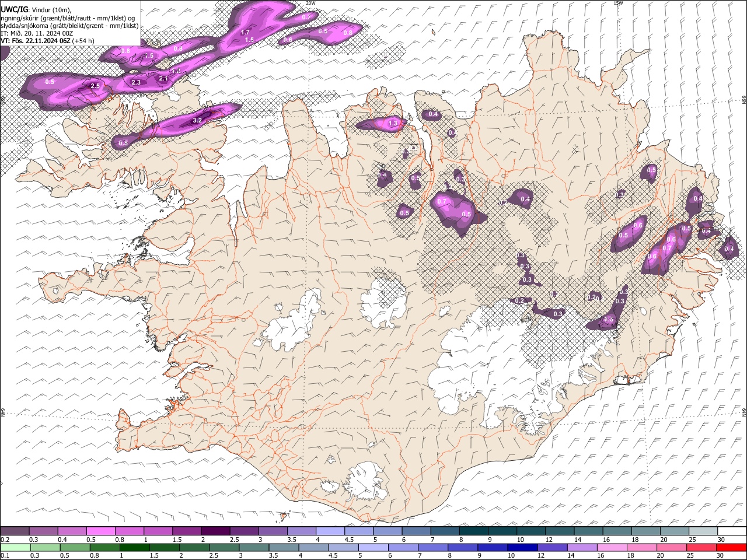Click the 15W longitude label
747x560 pixels.
[x=618, y=3]
